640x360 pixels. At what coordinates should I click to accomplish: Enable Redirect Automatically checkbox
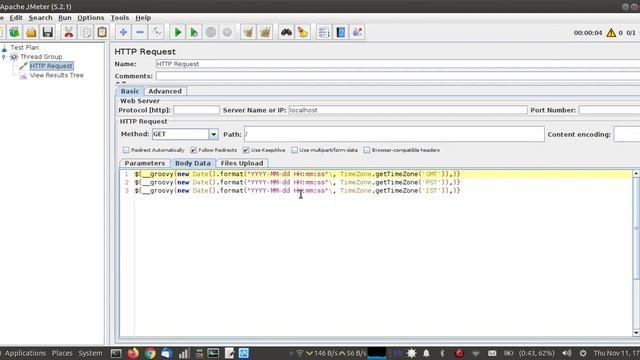(x=126, y=150)
